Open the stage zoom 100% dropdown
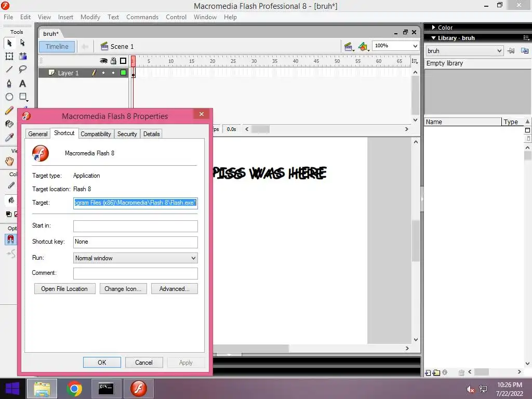The image size is (532, 399). (x=415, y=46)
